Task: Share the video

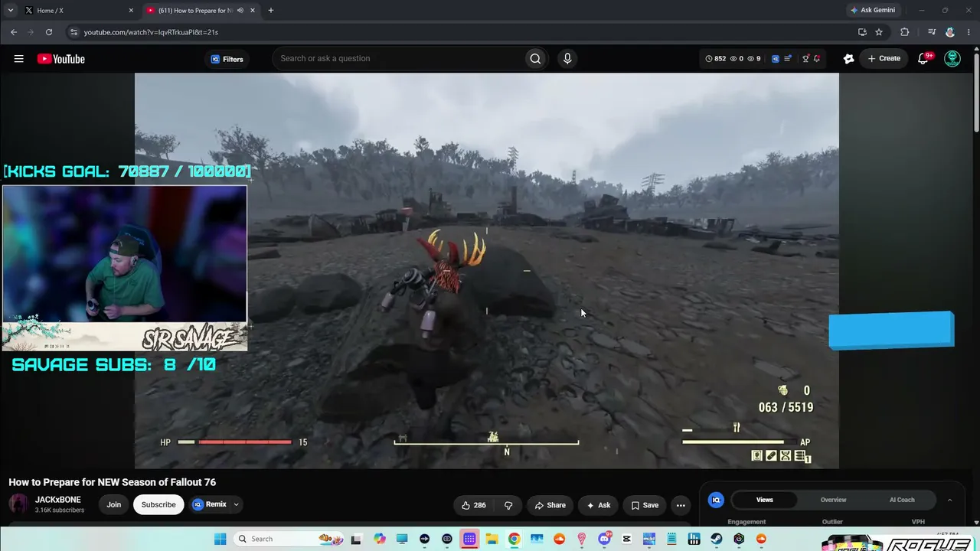Action: pos(550,505)
